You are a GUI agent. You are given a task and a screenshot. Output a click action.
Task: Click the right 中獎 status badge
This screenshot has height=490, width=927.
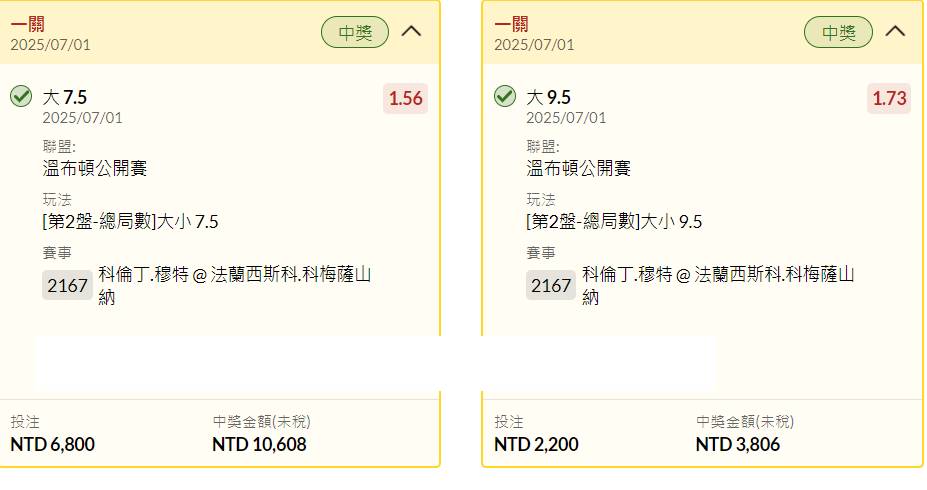pyautogui.click(x=838, y=32)
